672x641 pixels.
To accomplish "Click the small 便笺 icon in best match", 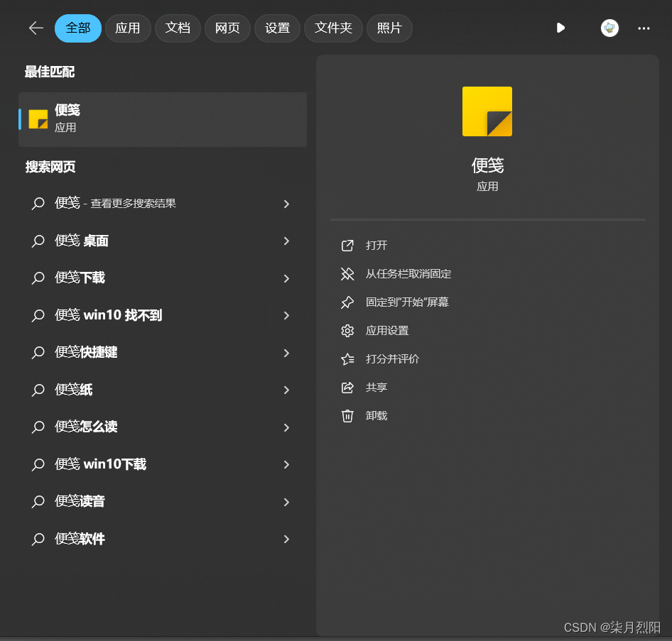I will click(38, 119).
